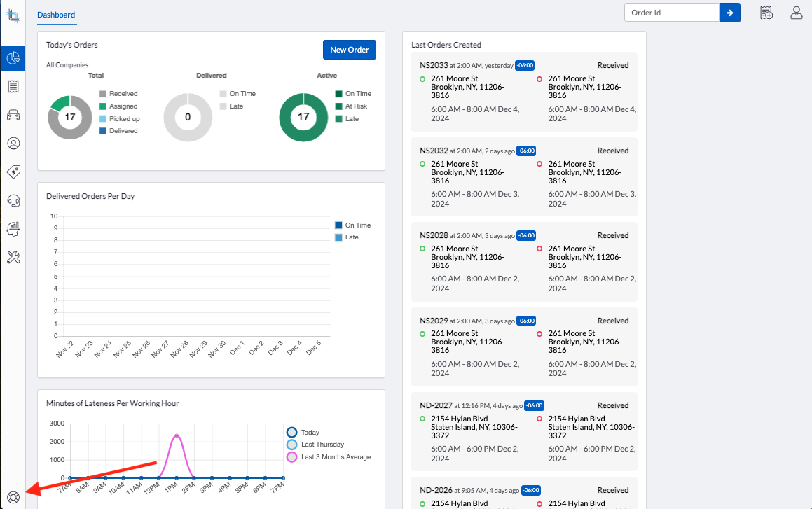Click Delivered Orders Per Day heading

pos(90,196)
